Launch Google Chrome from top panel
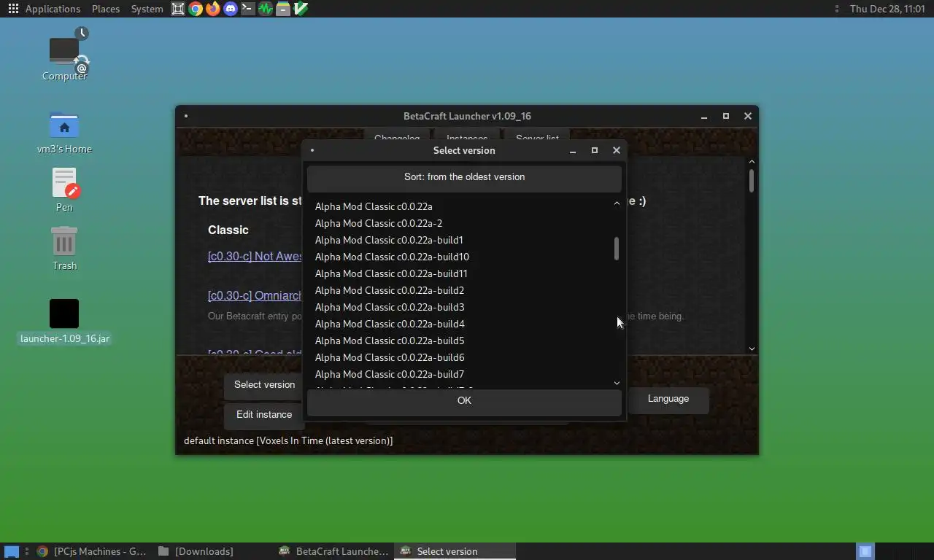Screen dimensions: 934x560 click(196, 9)
